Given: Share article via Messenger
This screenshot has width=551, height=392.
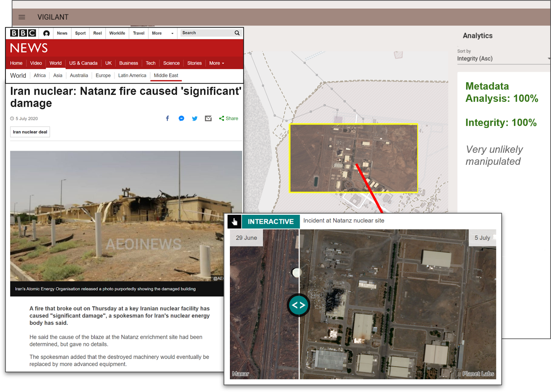Looking at the screenshot, I should click(181, 118).
